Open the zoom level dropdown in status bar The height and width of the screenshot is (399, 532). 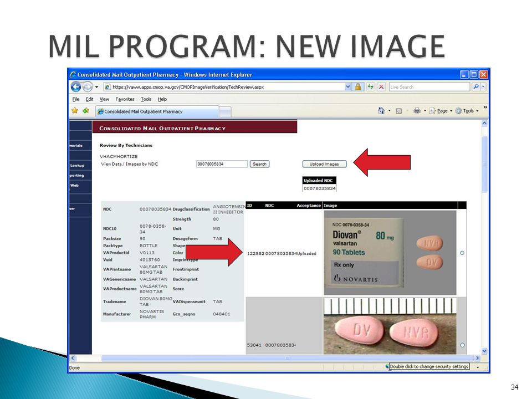pyautogui.click(x=478, y=367)
